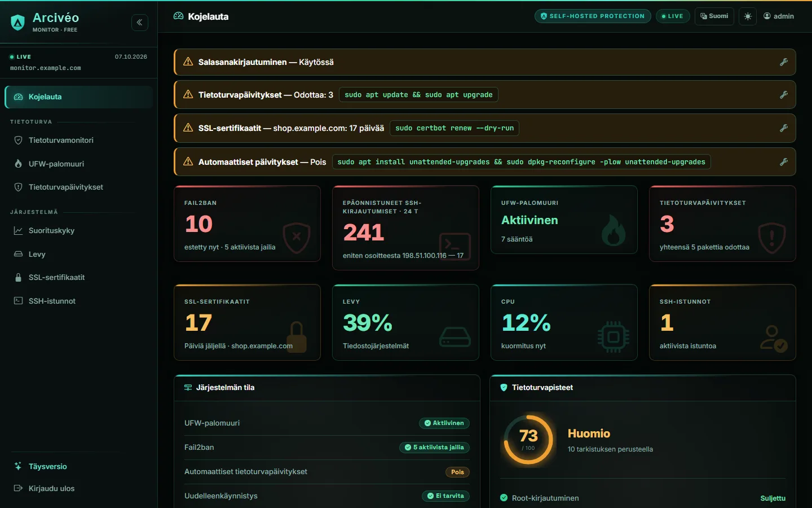Open Kojelauta in the sidebar
812x508 pixels.
[79, 97]
